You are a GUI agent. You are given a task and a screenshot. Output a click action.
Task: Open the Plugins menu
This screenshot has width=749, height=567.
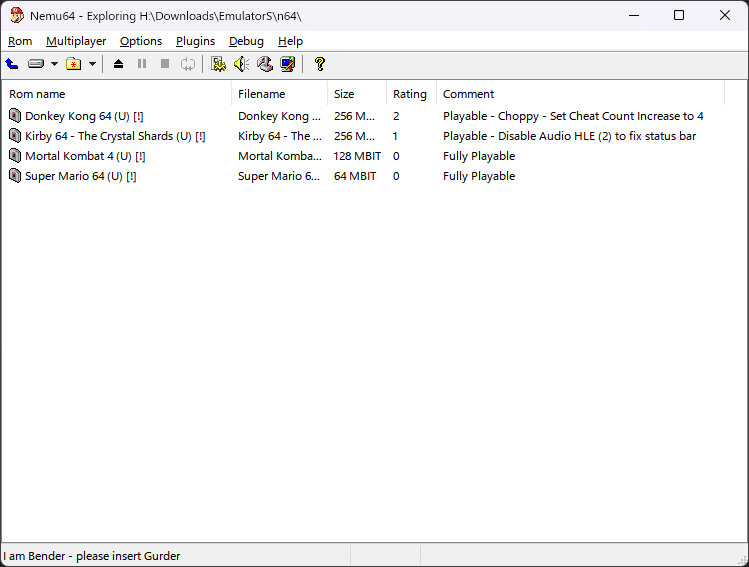pyautogui.click(x=195, y=41)
